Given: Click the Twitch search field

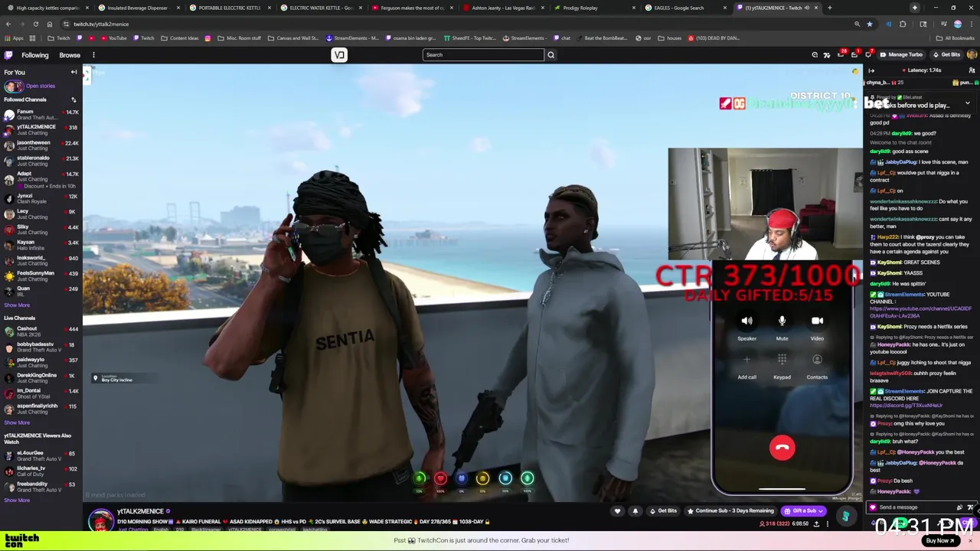Looking at the screenshot, I should tap(483, 54).
